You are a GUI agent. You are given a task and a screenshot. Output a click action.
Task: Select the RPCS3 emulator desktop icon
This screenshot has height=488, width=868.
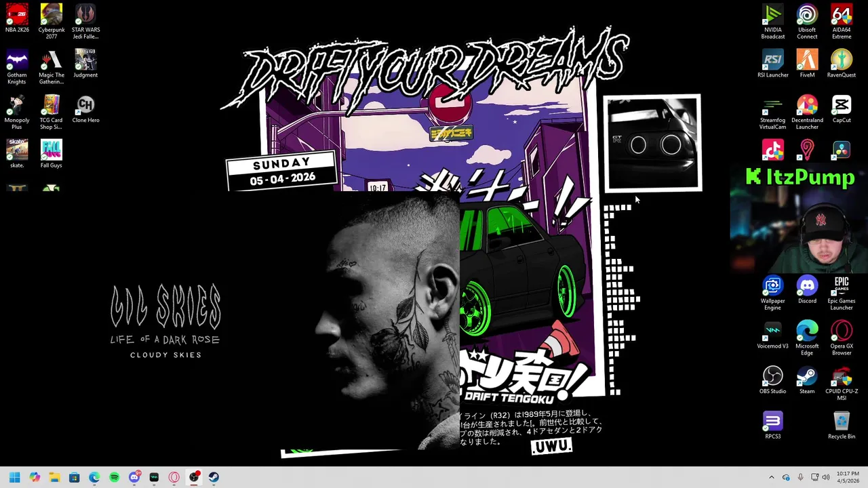coord(772,425)
